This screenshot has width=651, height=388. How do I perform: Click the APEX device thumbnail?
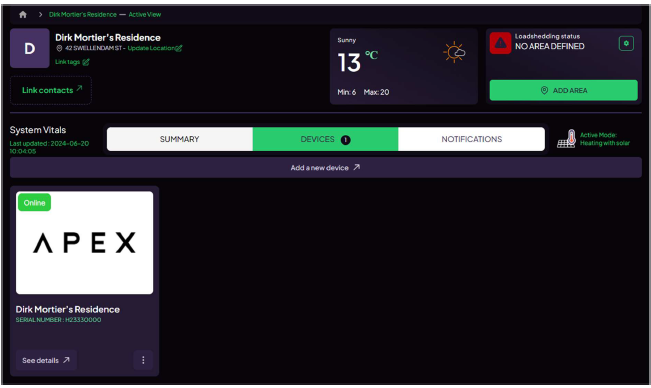(x=84, y=243)
